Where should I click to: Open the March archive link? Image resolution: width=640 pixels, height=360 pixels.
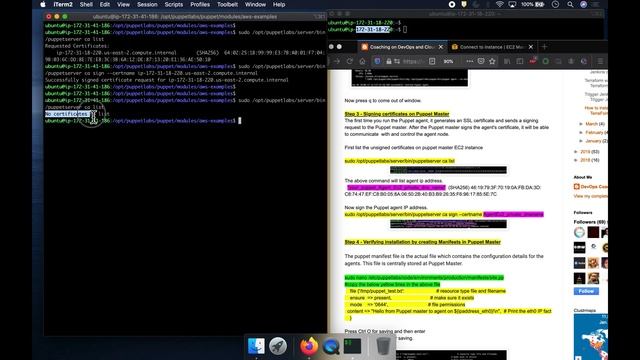tap(591, 124)
